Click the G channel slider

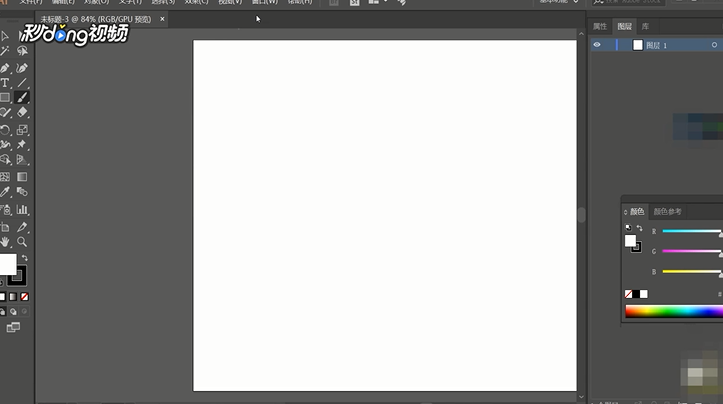pyautogui.click(x=692, y=251)
